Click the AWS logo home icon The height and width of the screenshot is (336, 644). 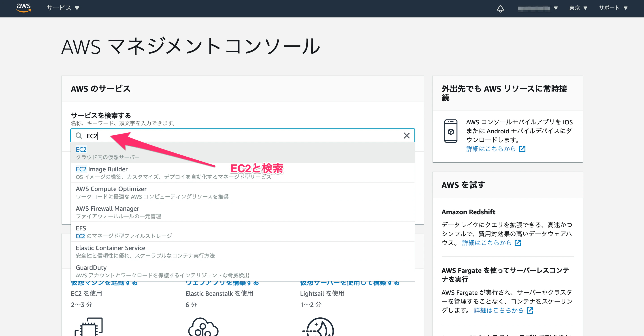point(24,8)
